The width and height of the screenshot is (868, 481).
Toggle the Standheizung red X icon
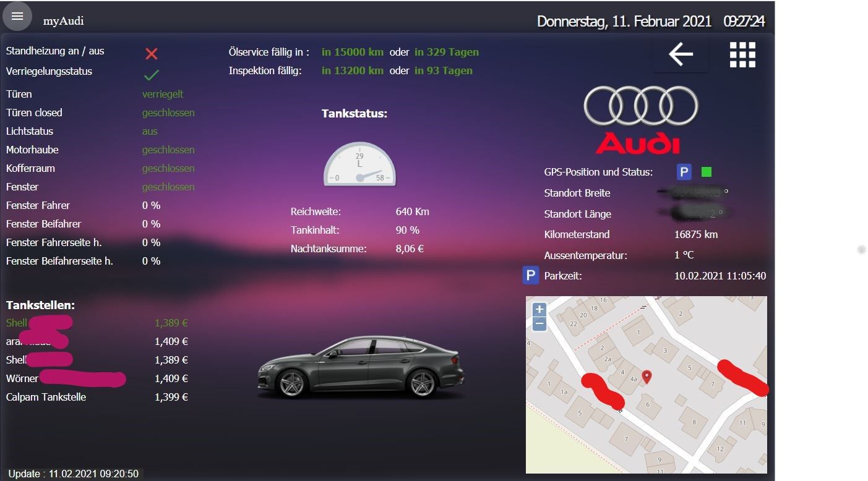pos(152,54)
